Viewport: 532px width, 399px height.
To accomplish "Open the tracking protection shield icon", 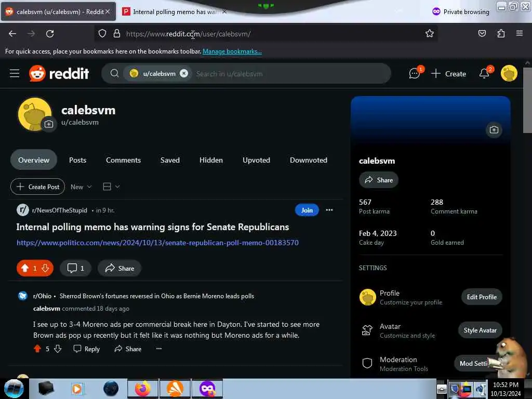I will (x=102, y=34).
